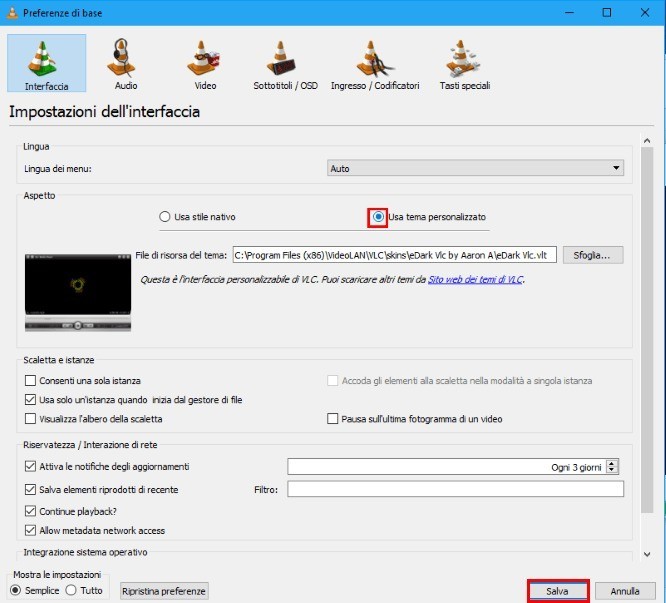Open the Tasti speciali category
666x603 pixels.
(464, 62)
